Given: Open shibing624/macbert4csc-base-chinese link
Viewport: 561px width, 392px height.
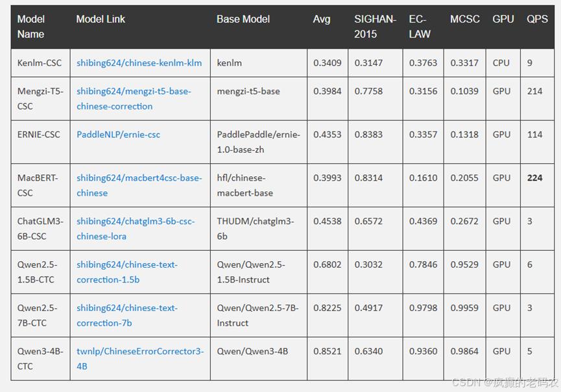Looking at the screenshot, I should [x=139, y=185].
